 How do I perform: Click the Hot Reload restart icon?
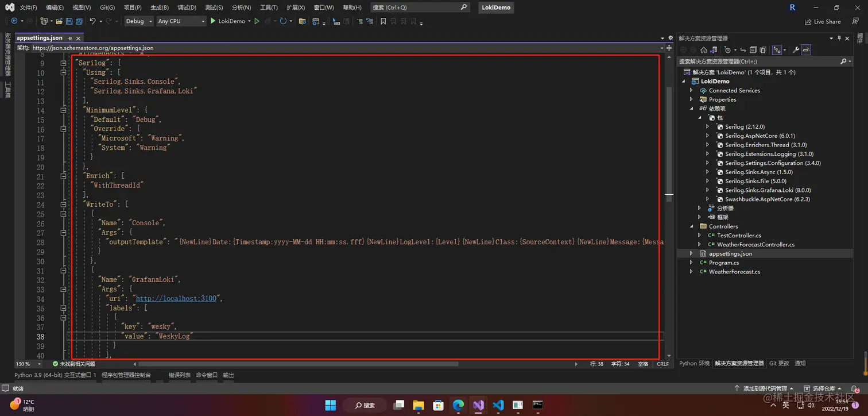tap(283, 21)
